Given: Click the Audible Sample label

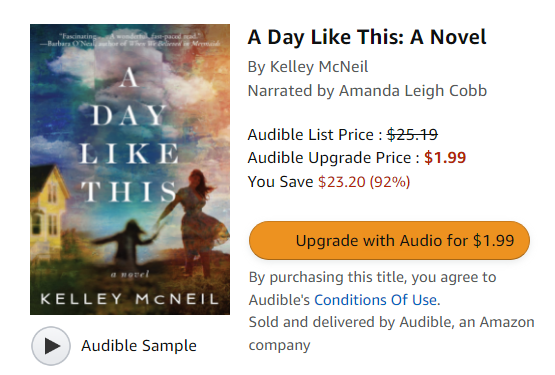Looking at the screenshot, I should click(x=139, y=346).
